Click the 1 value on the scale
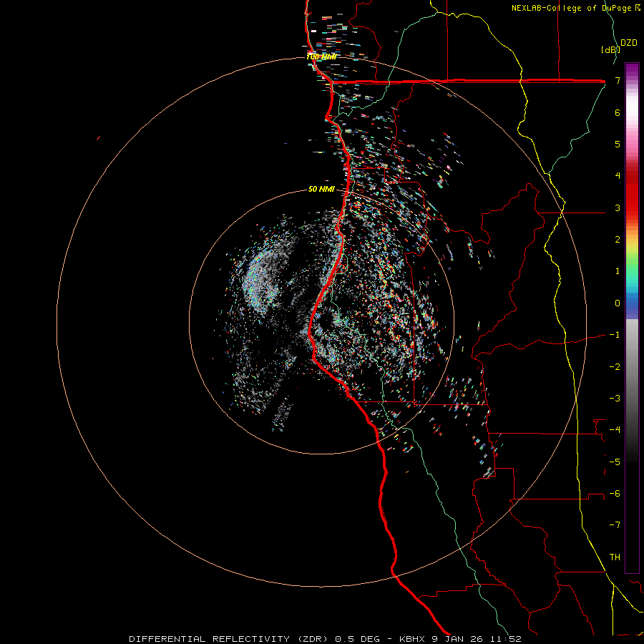 tap(618, 271)
